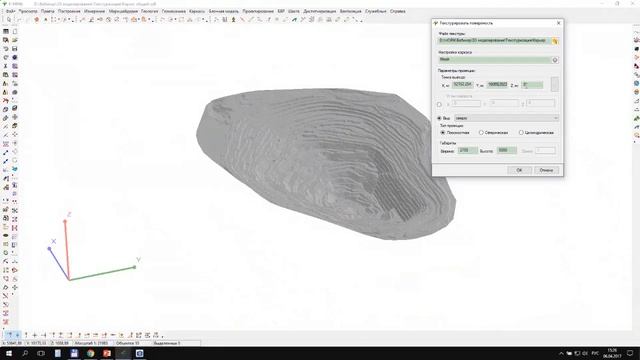
Task: Click the green arrow icon in top toolbar
Action: 294,19
